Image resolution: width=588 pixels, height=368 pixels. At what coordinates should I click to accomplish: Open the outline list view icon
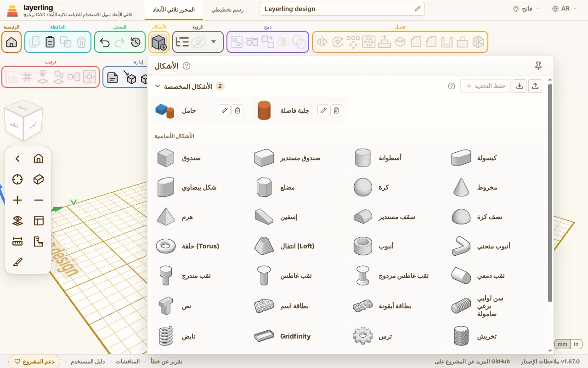(182, 42)
